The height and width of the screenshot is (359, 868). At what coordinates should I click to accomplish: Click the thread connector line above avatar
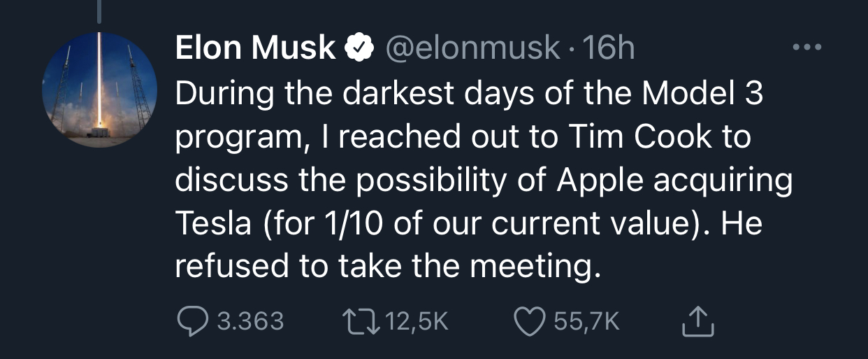(99, 10)
